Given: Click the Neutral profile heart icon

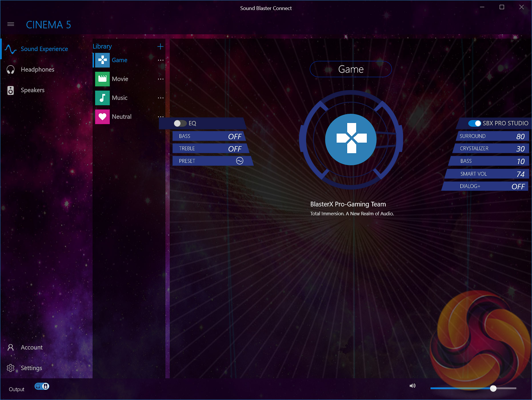Looking at the screenshot, I should (x=102, y=117).
